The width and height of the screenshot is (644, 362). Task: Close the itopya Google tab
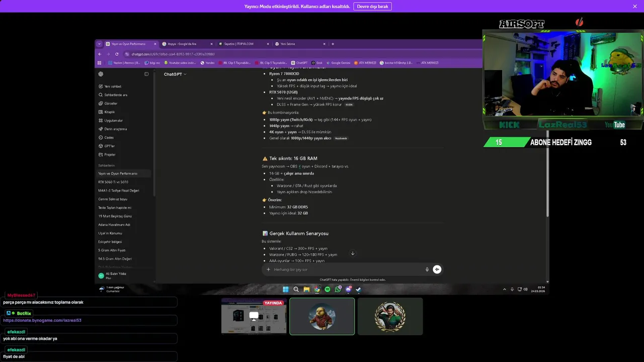[211, 44]
